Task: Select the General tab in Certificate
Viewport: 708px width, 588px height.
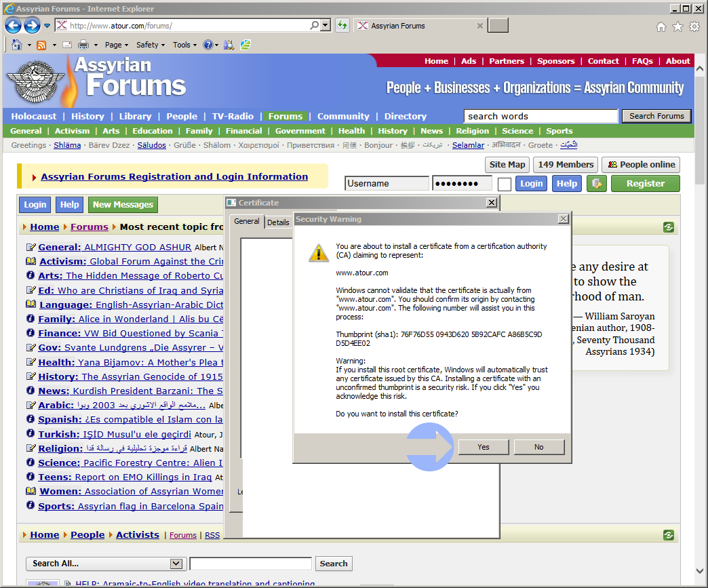Action: click(247, 221)
